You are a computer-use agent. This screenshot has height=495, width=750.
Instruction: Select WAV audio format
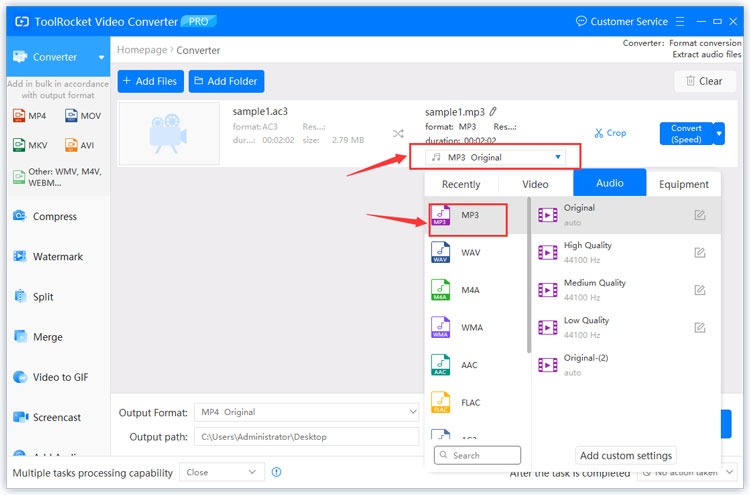click(476, 253)
